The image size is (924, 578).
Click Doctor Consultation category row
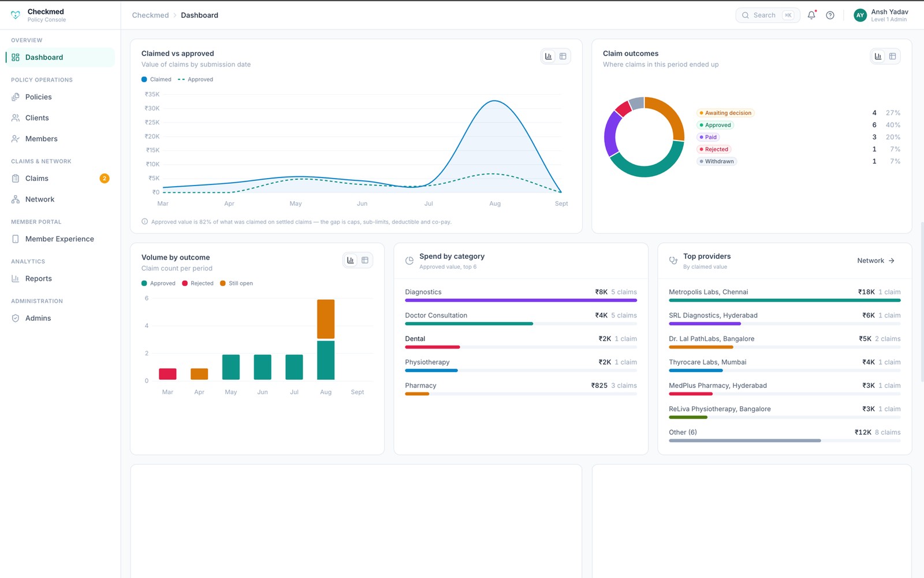(521, 319)
